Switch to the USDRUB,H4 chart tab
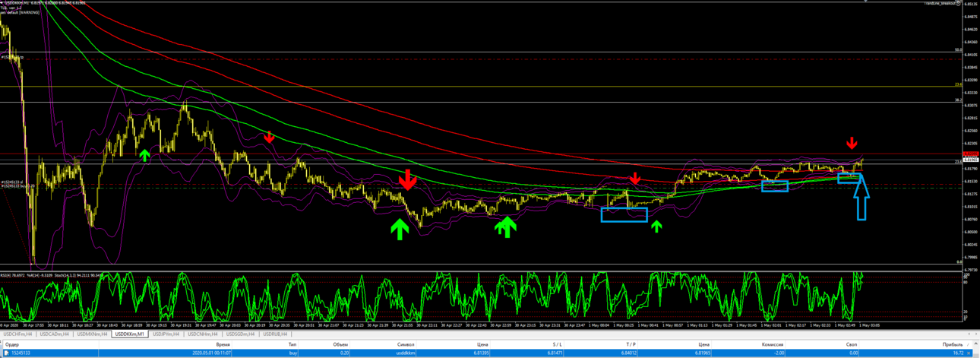The image size is (980, 358). (x=275, y=334)
